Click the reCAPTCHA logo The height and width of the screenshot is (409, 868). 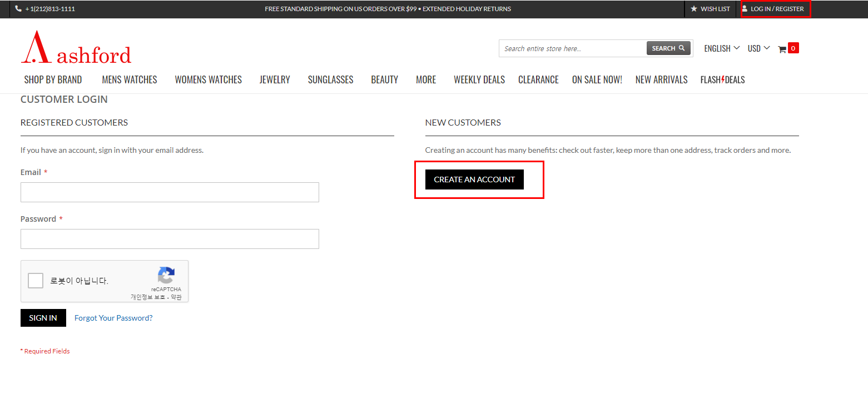point(166,275)
